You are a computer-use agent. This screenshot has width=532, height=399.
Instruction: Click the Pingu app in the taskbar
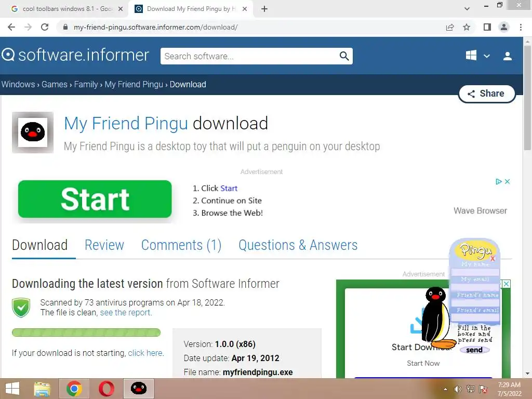138,389
